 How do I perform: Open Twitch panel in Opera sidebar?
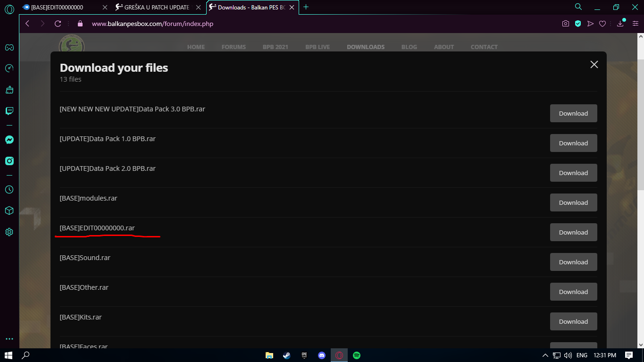tap(9, 111)
